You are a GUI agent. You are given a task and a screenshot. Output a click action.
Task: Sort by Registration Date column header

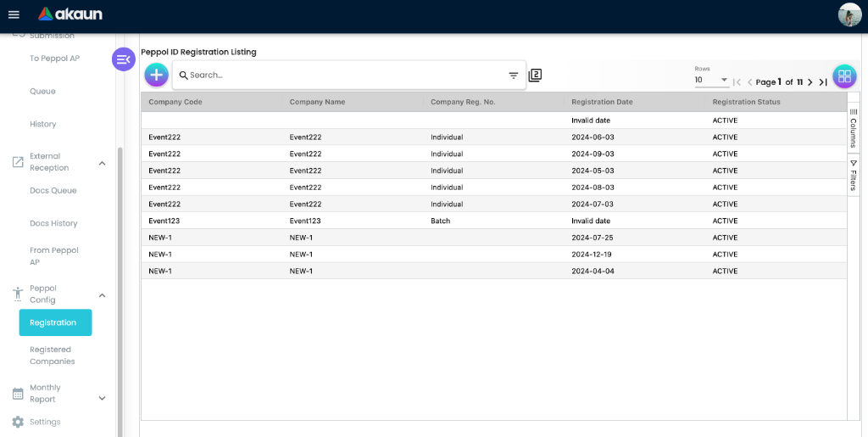point(602,102)
